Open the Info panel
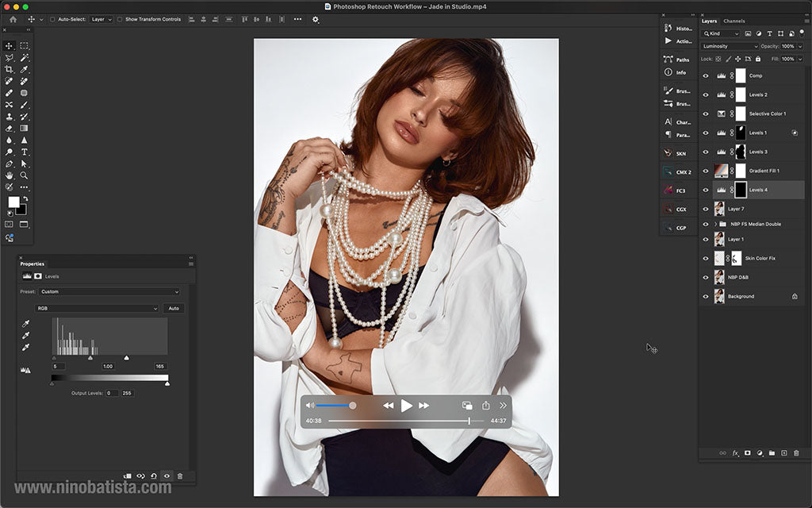The height and width of the screenshot is (508, 812). tap(680, 72)
